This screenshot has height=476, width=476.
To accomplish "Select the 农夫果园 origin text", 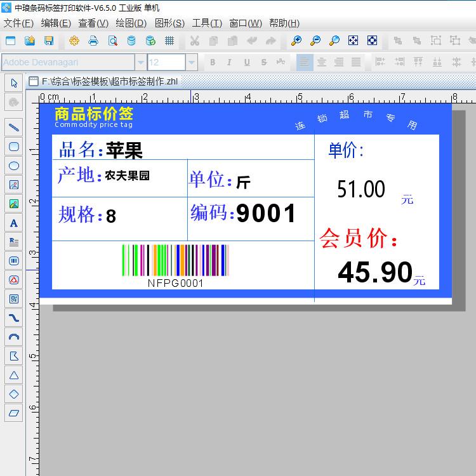I will pos(127,175).
